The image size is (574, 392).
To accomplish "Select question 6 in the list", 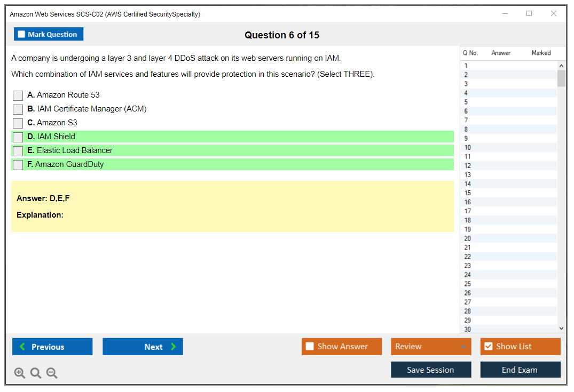I will (x=466, y=111).
